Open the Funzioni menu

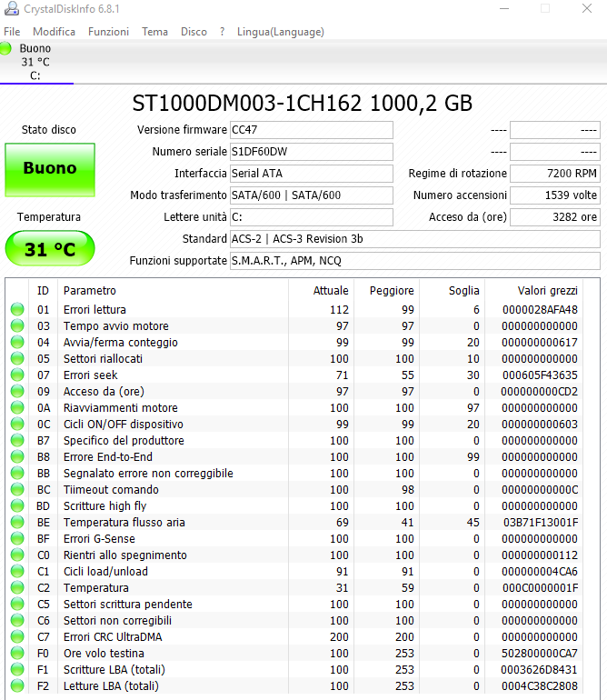(108, 32)
